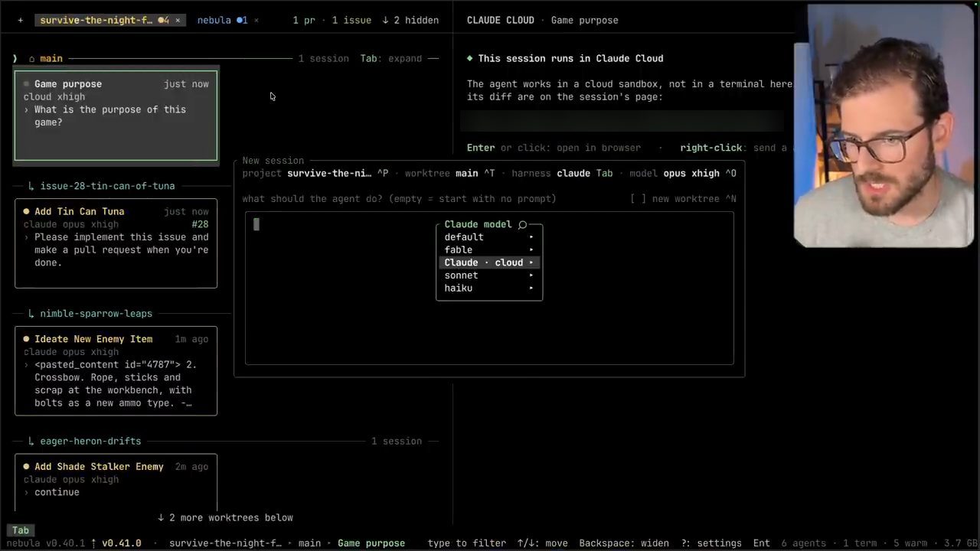Click "issue-28-tin-can-of-tuna" worktree name
980x551 pixels.
107,186
